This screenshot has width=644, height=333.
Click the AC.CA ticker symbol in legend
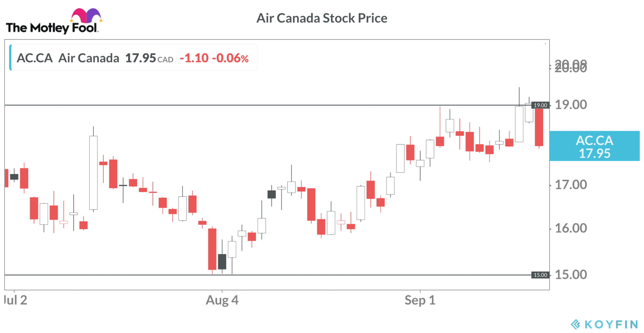coord(35,58)
